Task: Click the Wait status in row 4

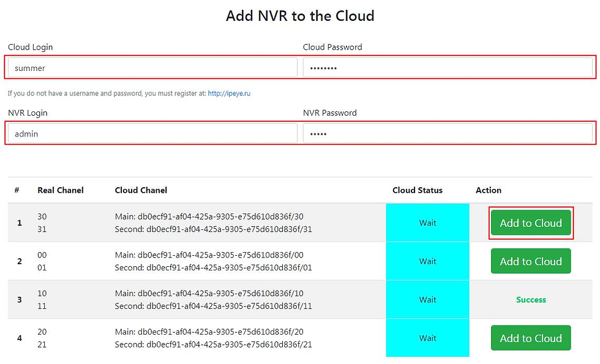Action: click(x=427, y=338)
